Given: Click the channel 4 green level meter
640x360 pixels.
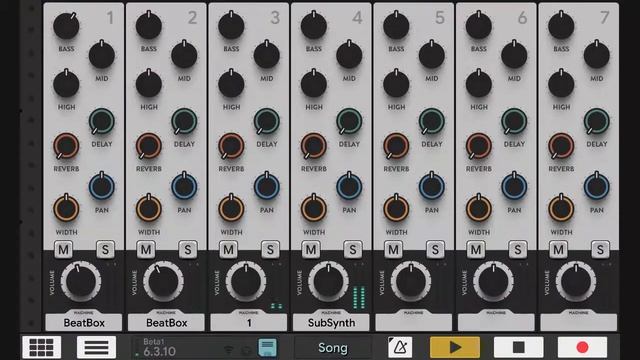Looking at the screenshot, I should pyautogui.click(x=359, y=297).
